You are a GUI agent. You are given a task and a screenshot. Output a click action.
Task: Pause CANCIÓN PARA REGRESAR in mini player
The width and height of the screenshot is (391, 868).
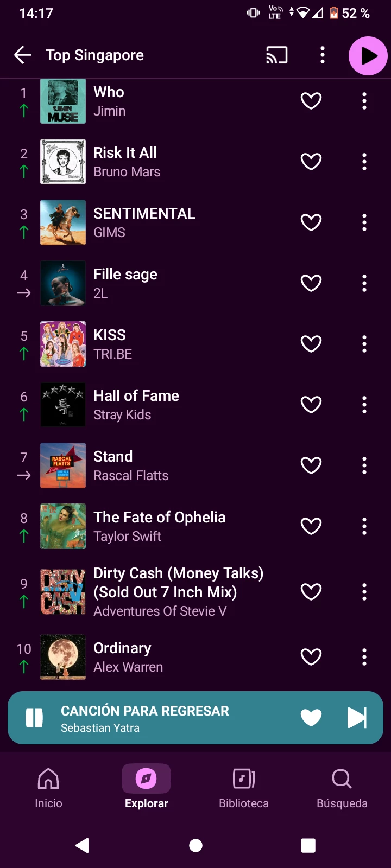pyautogui.click(x=34, y=718)
